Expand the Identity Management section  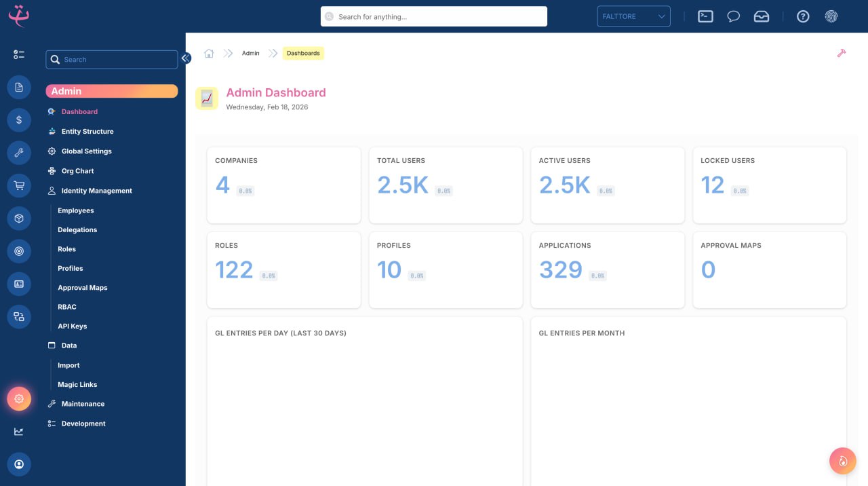tap(96, 191)
